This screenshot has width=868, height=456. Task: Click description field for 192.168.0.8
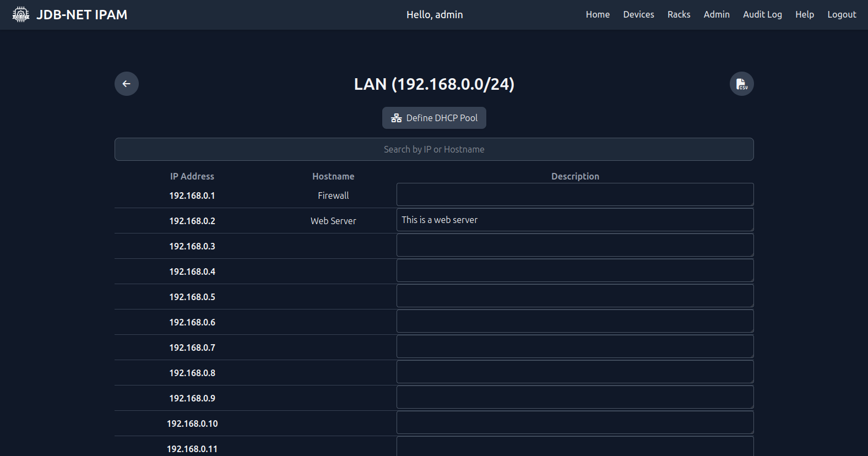click(575, 372)
